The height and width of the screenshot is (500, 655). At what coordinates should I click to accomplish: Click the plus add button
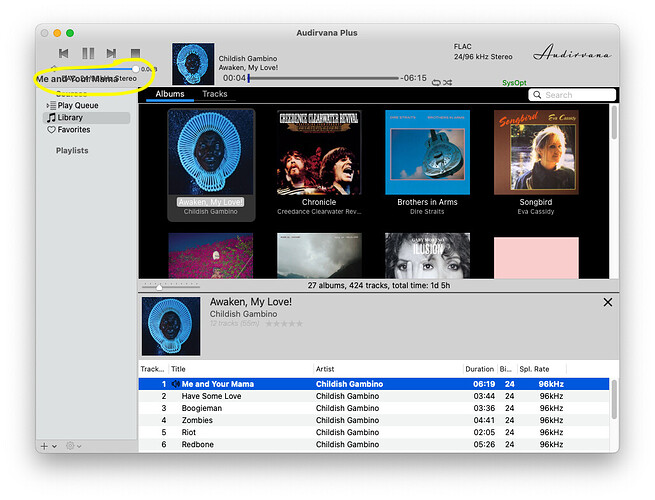click(x=44, y=446)
